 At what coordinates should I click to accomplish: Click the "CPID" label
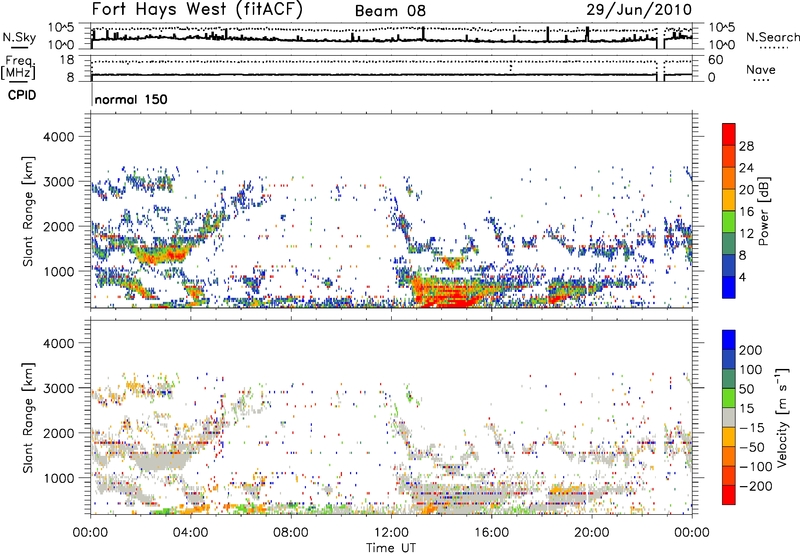[22, 95]
